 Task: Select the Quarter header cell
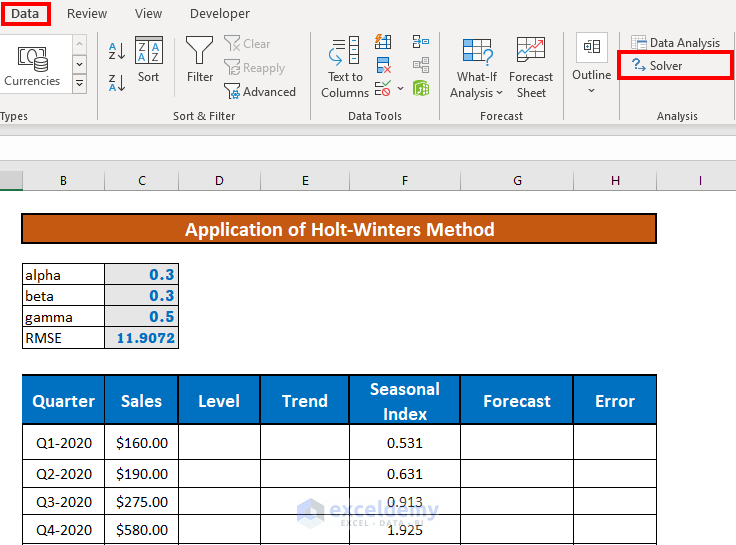coord(63,400)
